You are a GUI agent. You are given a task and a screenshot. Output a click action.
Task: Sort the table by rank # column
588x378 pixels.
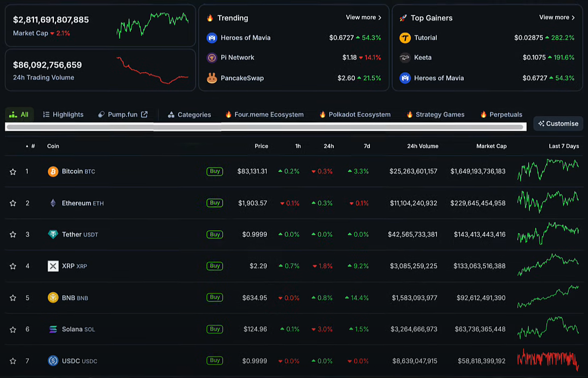(32, 146)
